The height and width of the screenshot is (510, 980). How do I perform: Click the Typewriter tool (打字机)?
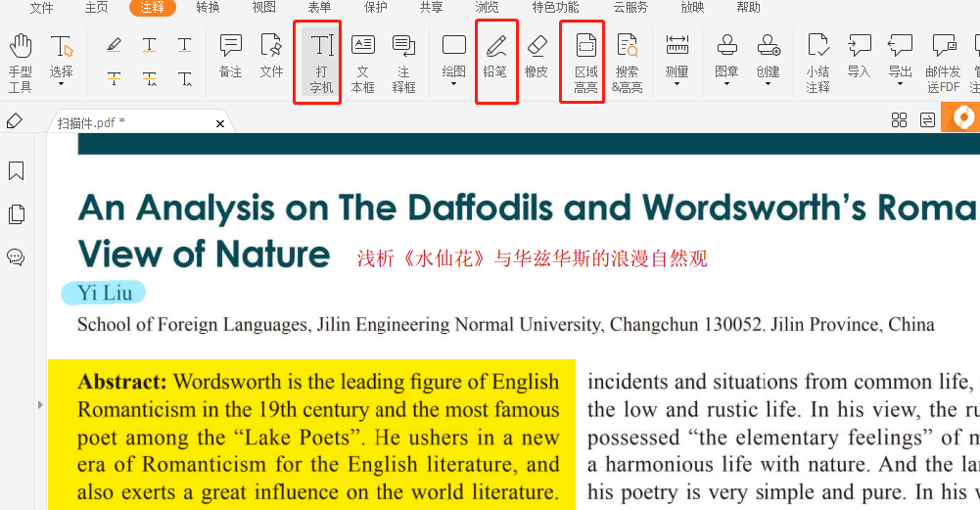pyautogui.click(x=321, y=63)
